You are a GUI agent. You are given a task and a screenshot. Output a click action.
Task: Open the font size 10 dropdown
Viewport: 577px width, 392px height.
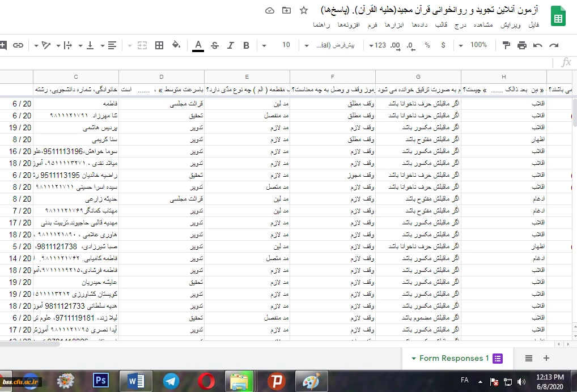286,45
